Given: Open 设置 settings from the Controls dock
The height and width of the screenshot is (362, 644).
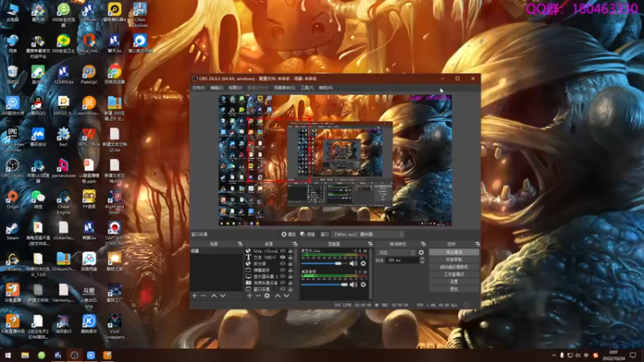Looking at the screenshot, I should [x=454, y=282].
